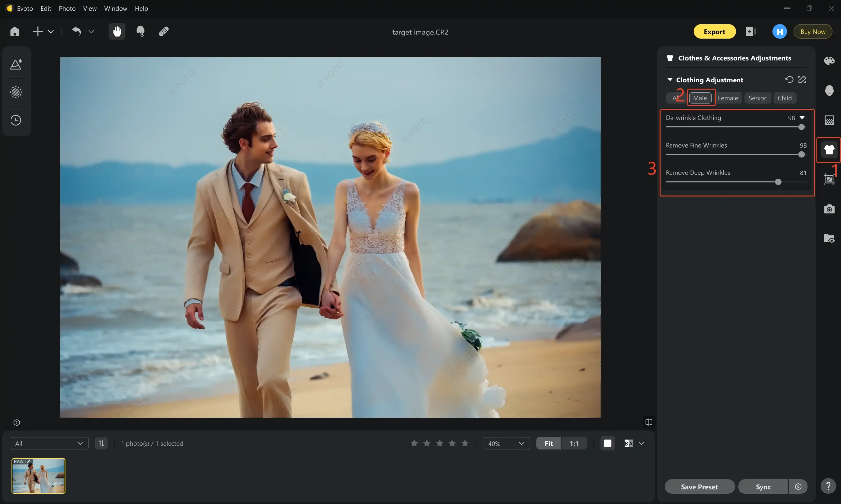Select the RAW photo thumbnail in filmstrip
The image size is (841, 504).
38,476
